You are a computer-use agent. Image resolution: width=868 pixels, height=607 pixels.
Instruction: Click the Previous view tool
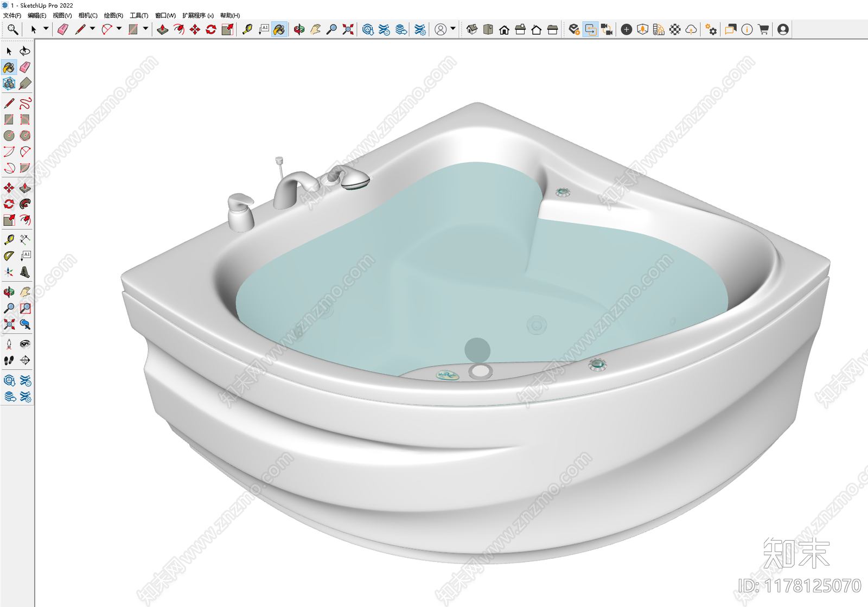[x=25, y=324]
